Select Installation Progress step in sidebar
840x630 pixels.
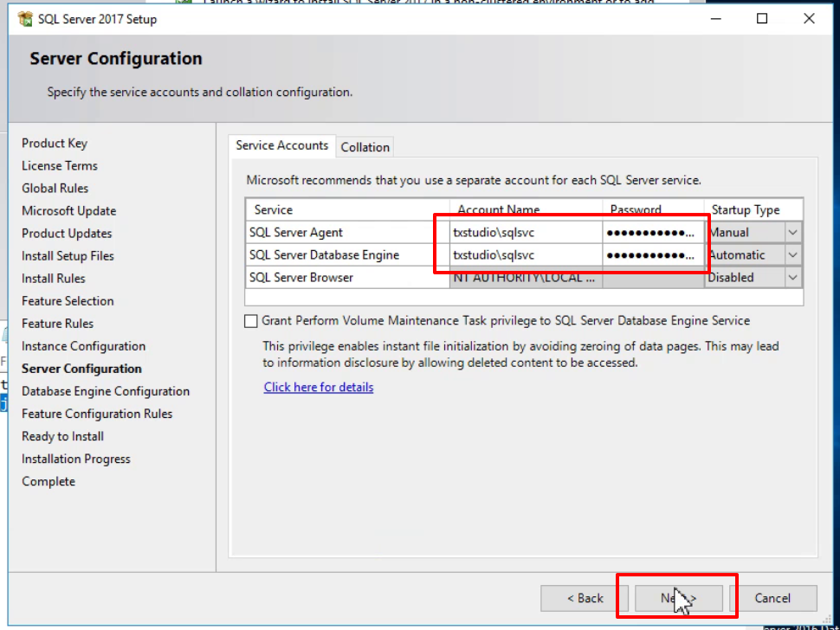[75, 459]
